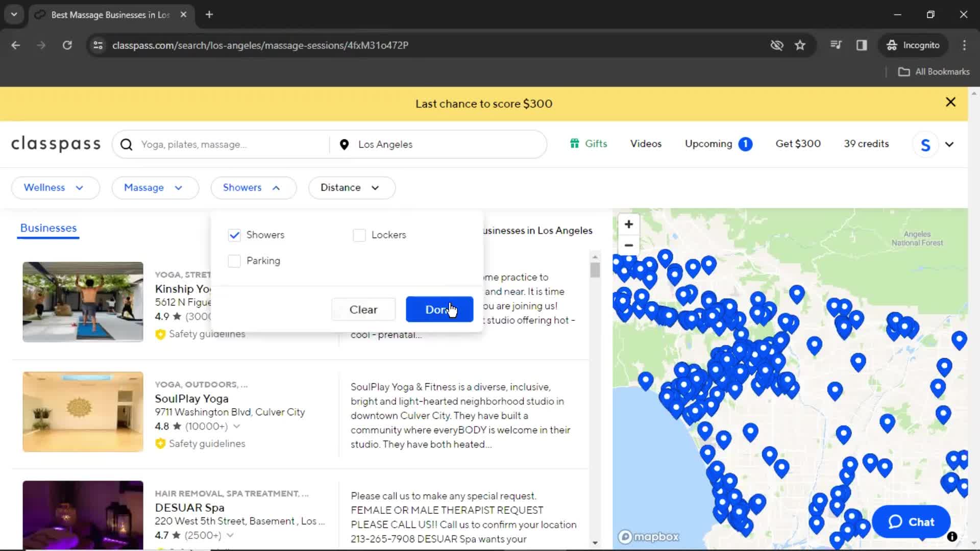
Task: Click the search magnifier icon
Action: click(x=127, y=144)
